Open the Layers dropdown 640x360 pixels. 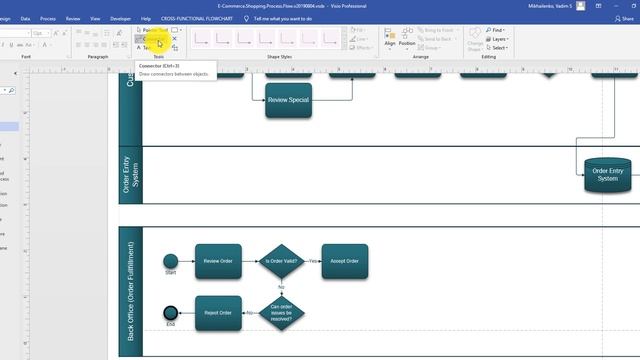pos(497,39)
